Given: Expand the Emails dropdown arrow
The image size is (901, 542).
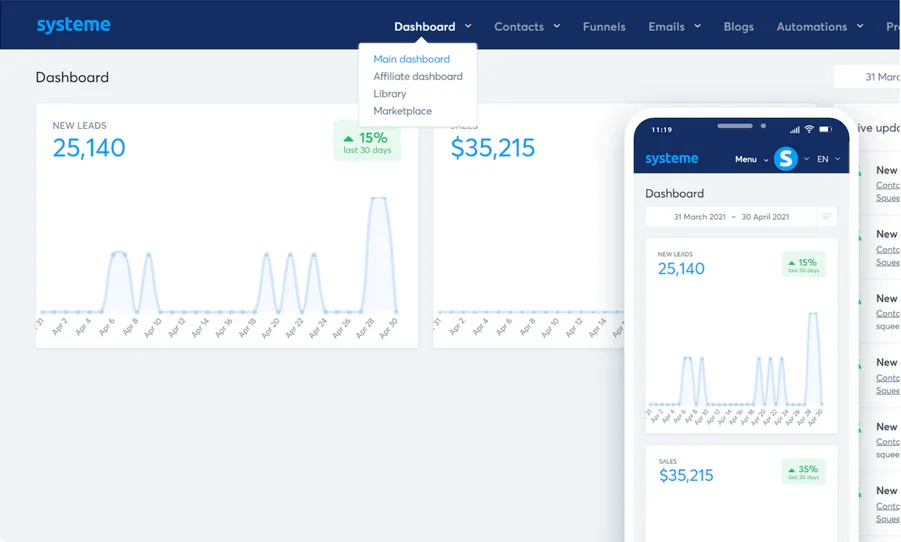Looking at the screenshot, I should (698, 26).
